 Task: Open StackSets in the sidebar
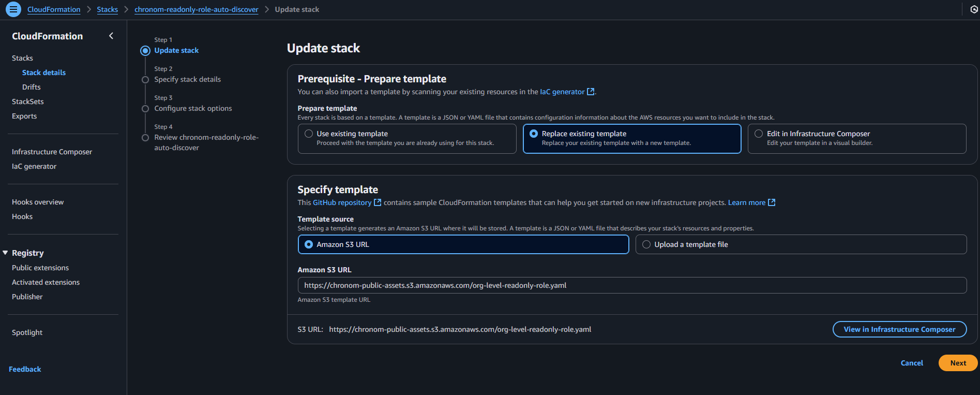tap(28, 101)
